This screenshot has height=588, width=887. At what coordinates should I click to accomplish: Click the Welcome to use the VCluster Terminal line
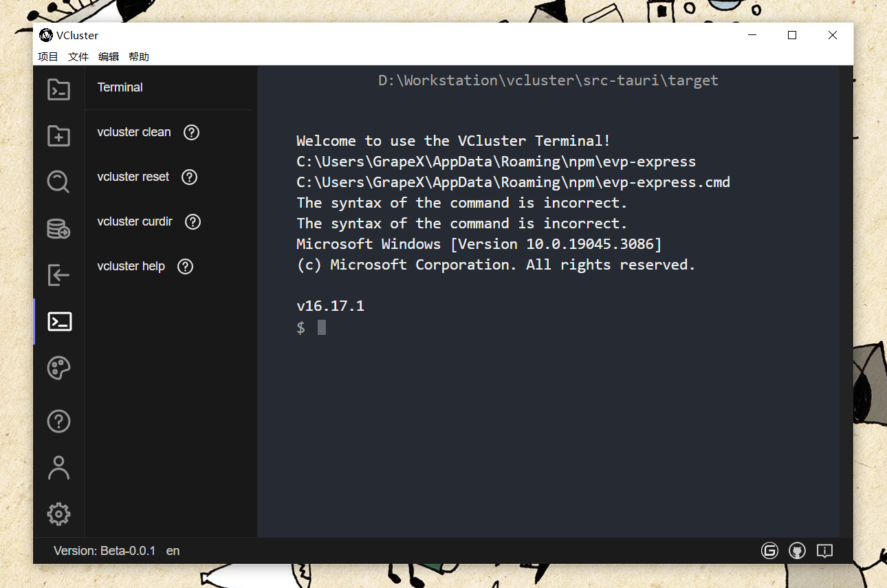click(454, 141)
